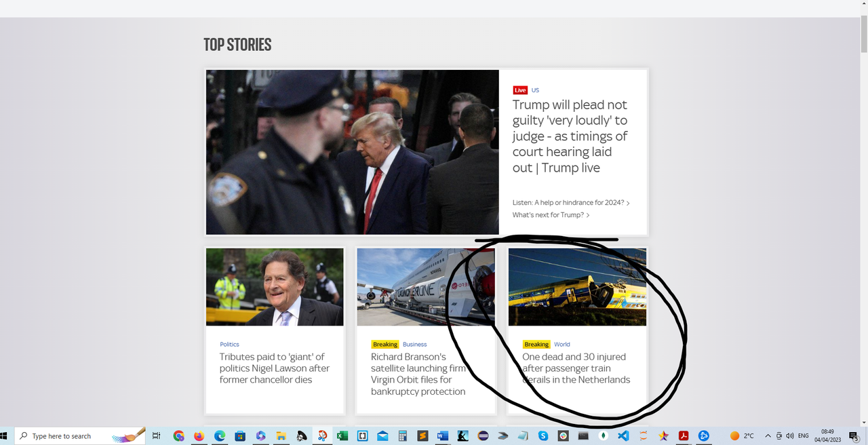868x445 pixels.
Task: Open Trump plead not guilty headline
Action: coord(570,136)
